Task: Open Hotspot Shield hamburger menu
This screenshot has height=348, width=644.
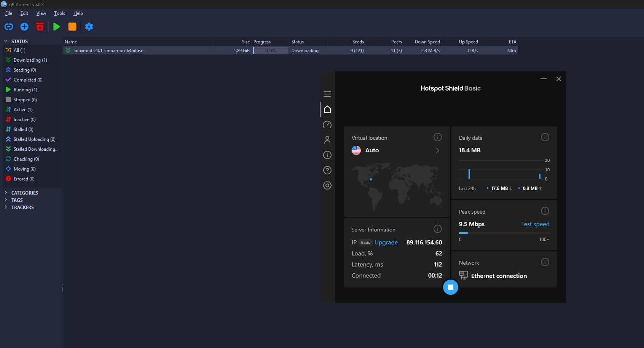Action: [x=327, y=94]
